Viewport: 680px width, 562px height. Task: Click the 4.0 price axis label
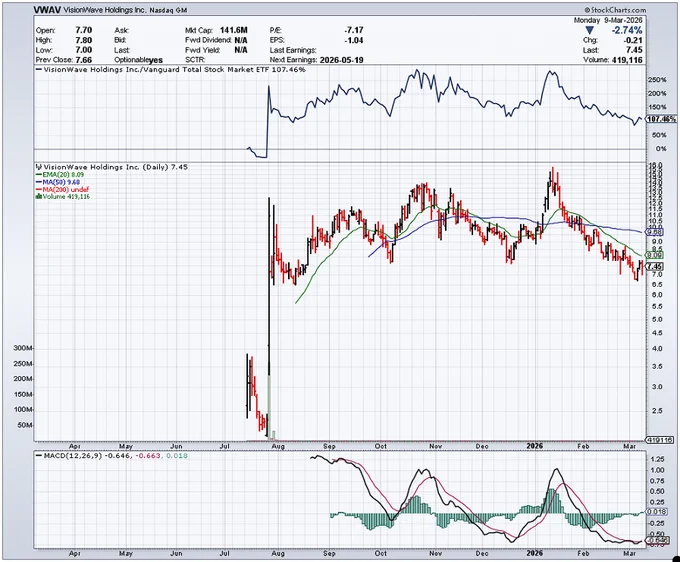[657, 349]
